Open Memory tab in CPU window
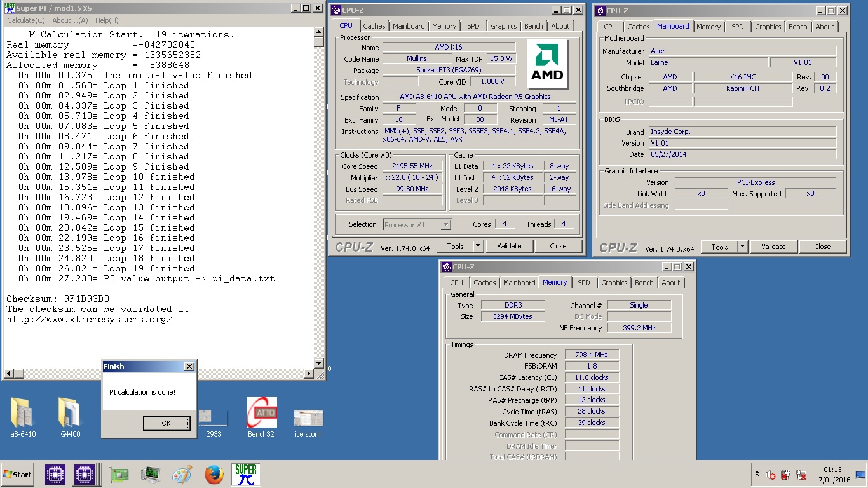Screen dimensions: 868x488 (444, 26)
